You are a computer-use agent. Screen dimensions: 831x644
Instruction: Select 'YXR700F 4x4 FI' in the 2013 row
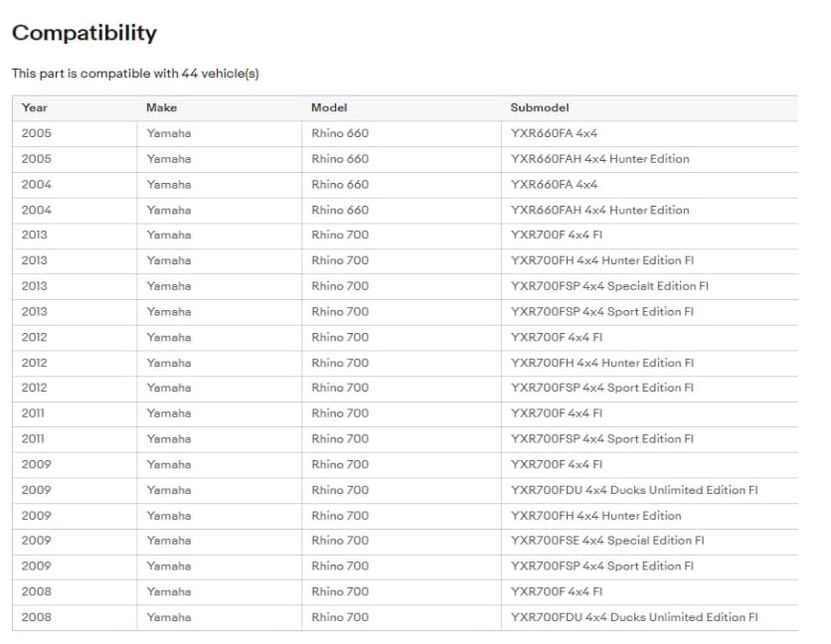pyautogui.click(x=557, y=235)
